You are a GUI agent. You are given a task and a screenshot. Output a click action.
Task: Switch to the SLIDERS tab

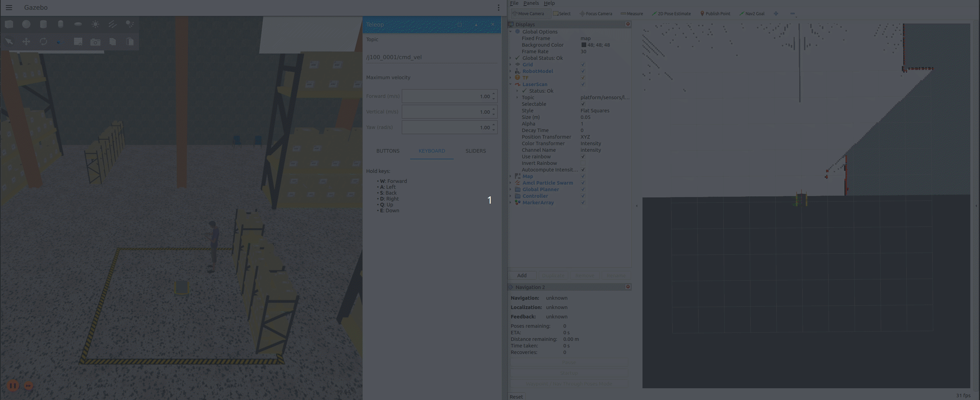(x=475, y=151)
